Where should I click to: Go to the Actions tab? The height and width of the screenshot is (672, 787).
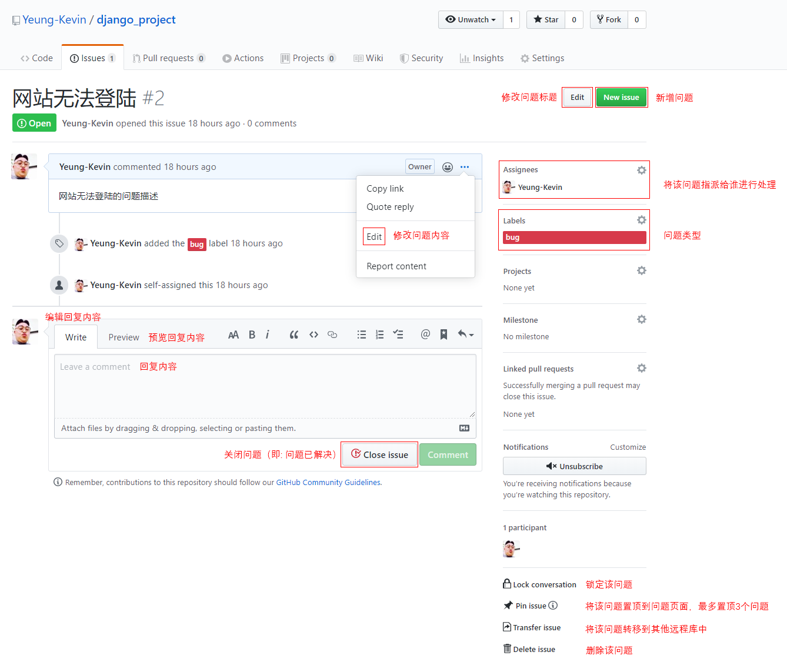coord(243,58)
